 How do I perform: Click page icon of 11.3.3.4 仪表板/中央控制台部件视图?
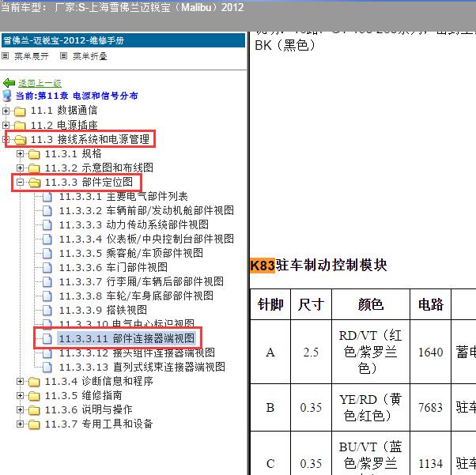(47, 239)
